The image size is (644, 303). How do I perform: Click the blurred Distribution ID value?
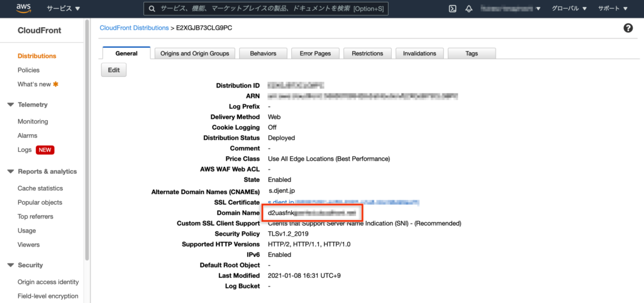296,86
